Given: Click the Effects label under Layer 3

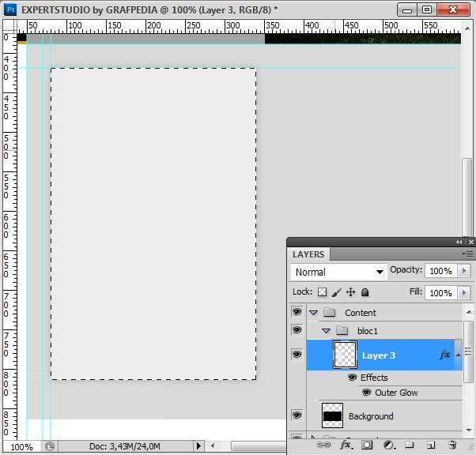Looking at the screenshot, I should click(374, 378).
